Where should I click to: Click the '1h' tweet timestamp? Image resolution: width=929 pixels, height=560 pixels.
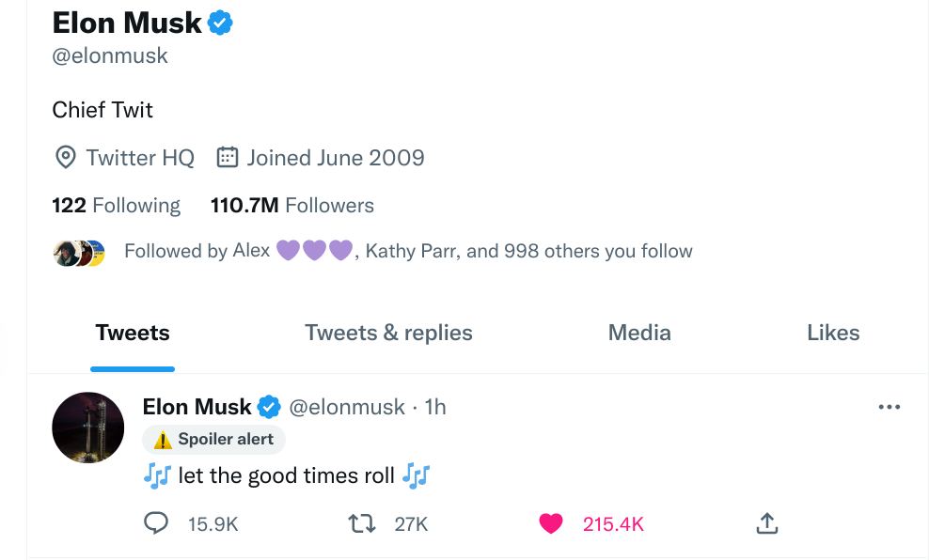[435, 407]
